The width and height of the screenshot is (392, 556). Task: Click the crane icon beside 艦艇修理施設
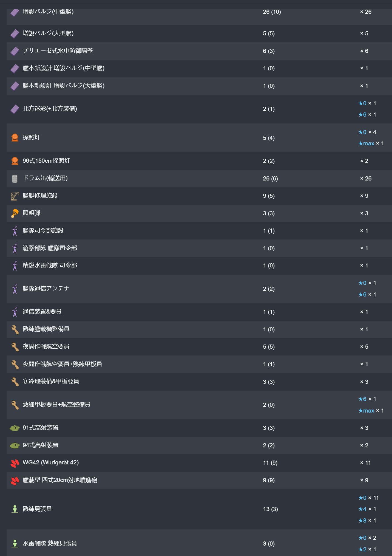[15, 196]
